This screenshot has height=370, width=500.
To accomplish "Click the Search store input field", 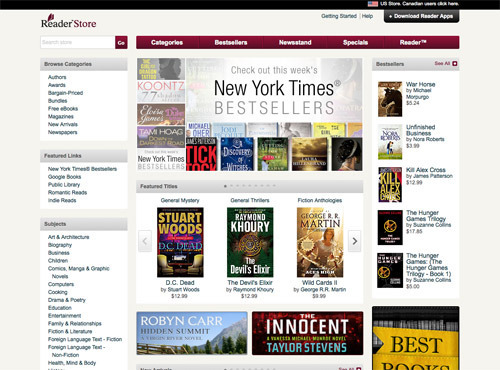I will (78, 42).
